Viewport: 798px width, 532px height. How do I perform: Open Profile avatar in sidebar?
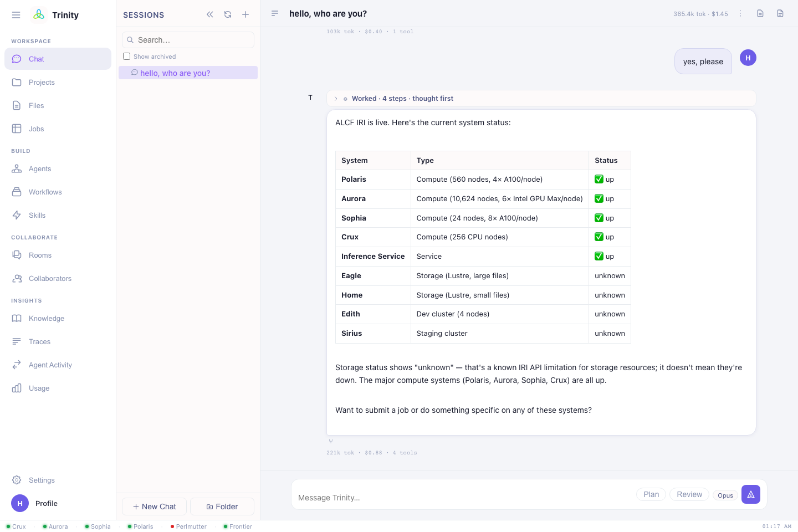[20, 503]
